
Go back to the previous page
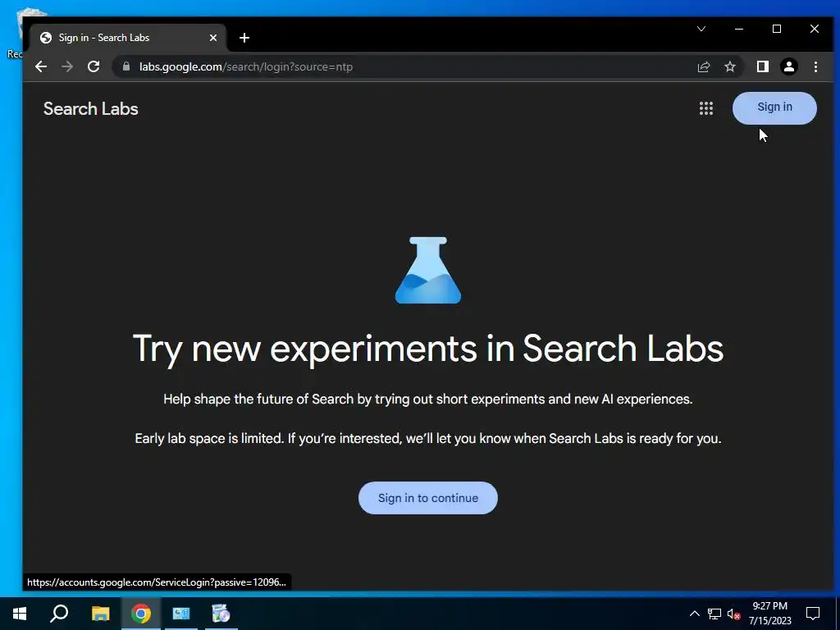41,66
